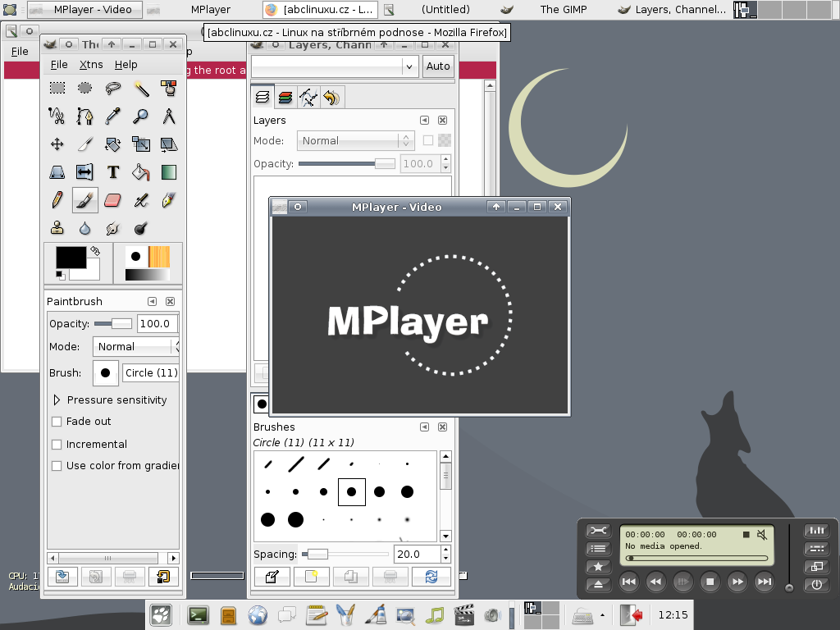Pick the Fuzzy Select magic wand tool
Viewport: 840px width, 630px height.
point(141,88)
